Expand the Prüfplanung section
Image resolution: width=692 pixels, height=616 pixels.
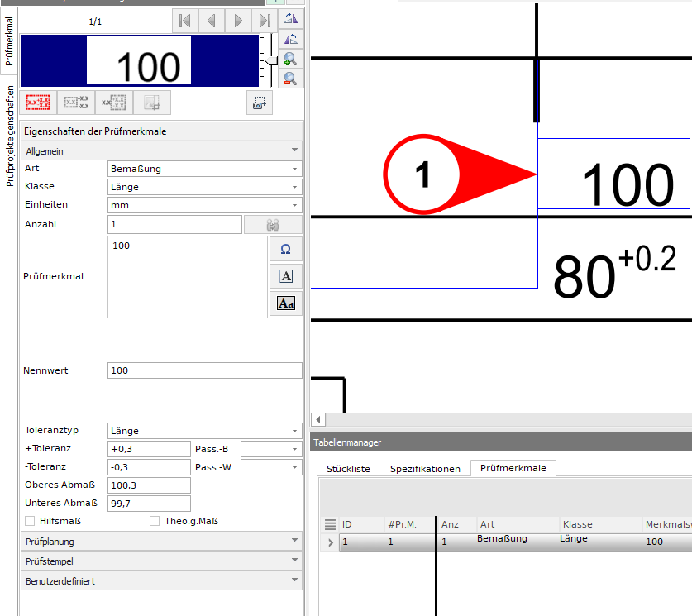[161, 542]
